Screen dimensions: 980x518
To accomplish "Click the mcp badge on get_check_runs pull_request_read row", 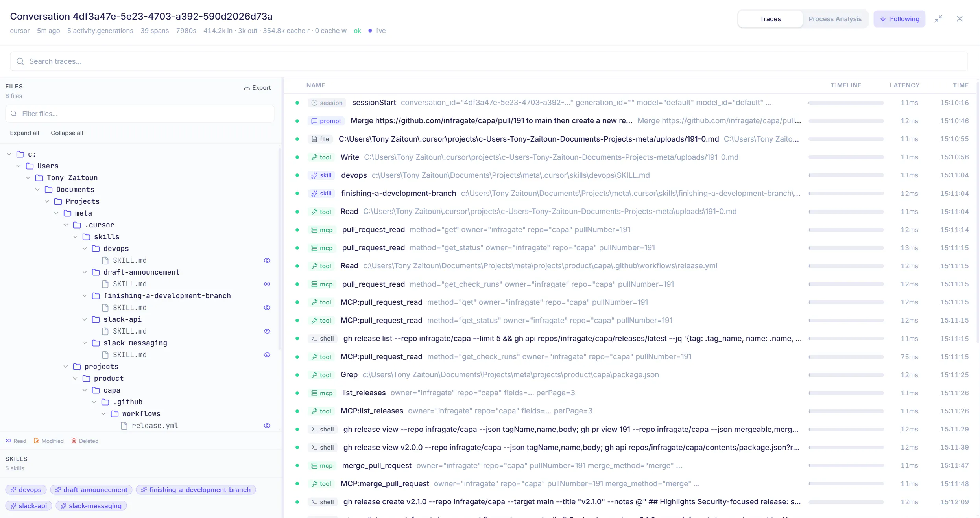I will click(322, 284).
